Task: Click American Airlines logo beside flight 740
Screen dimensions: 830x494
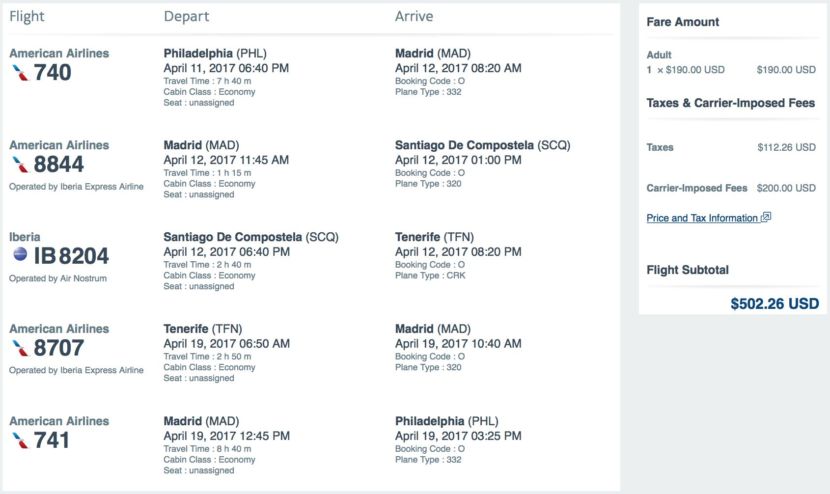Action: click(20, 73)
